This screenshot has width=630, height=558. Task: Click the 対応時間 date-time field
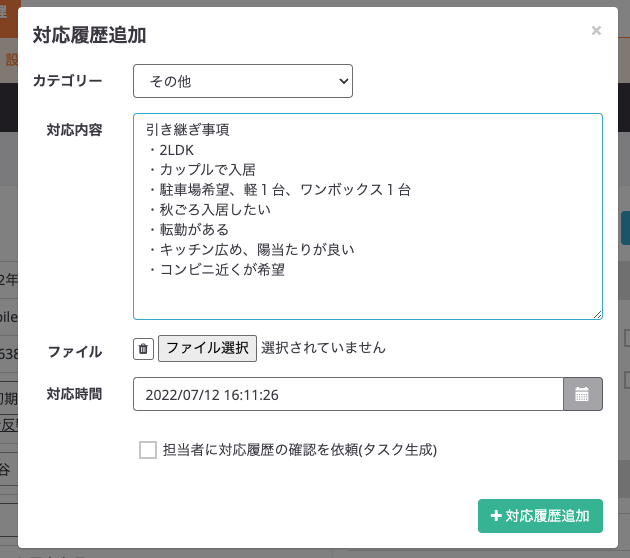click(x=348, y=394)
